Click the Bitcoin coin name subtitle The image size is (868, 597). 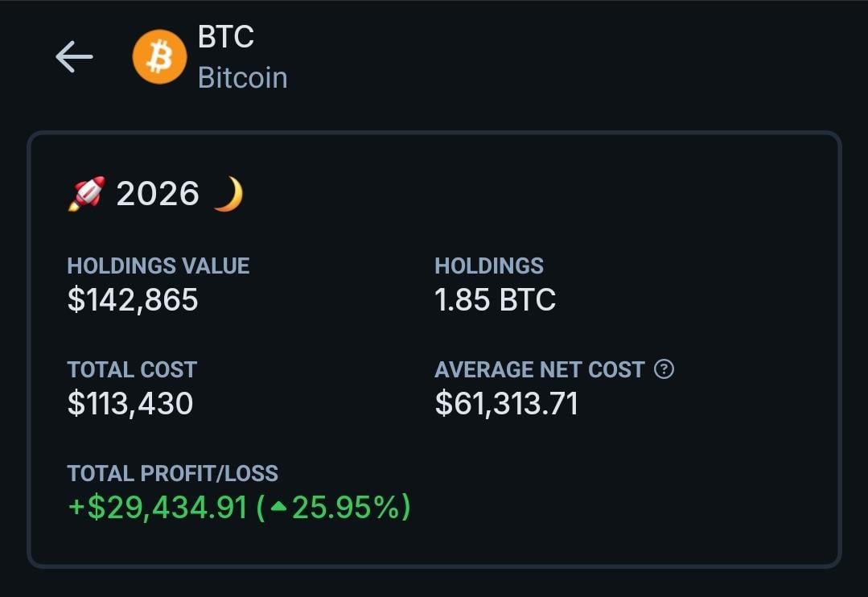click(242, 78)
